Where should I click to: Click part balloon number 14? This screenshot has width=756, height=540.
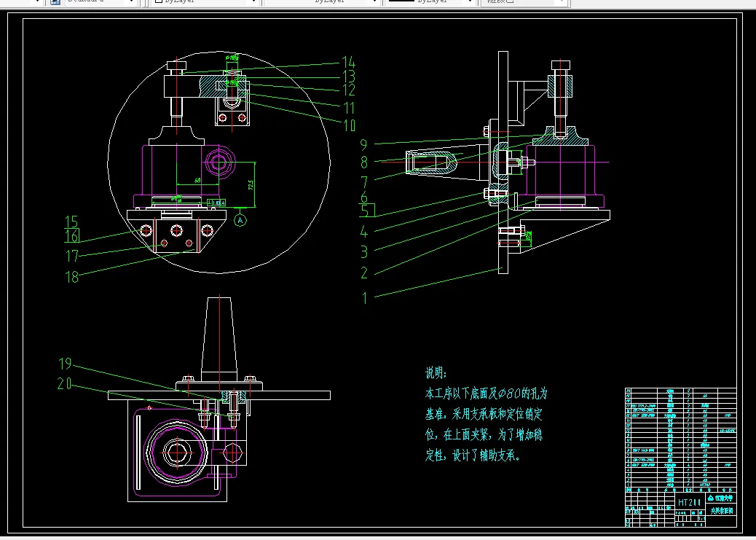click(x=349, y=63)
